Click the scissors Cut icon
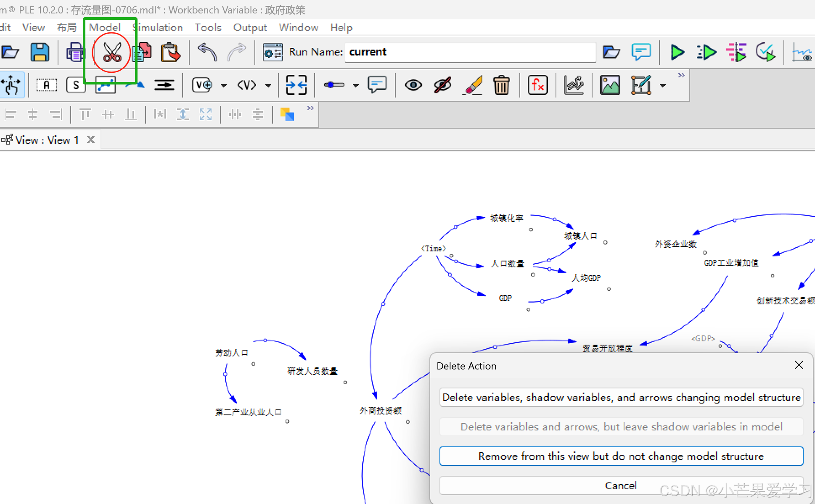Screen dimensions: 815x504 (x=112, y=53)
